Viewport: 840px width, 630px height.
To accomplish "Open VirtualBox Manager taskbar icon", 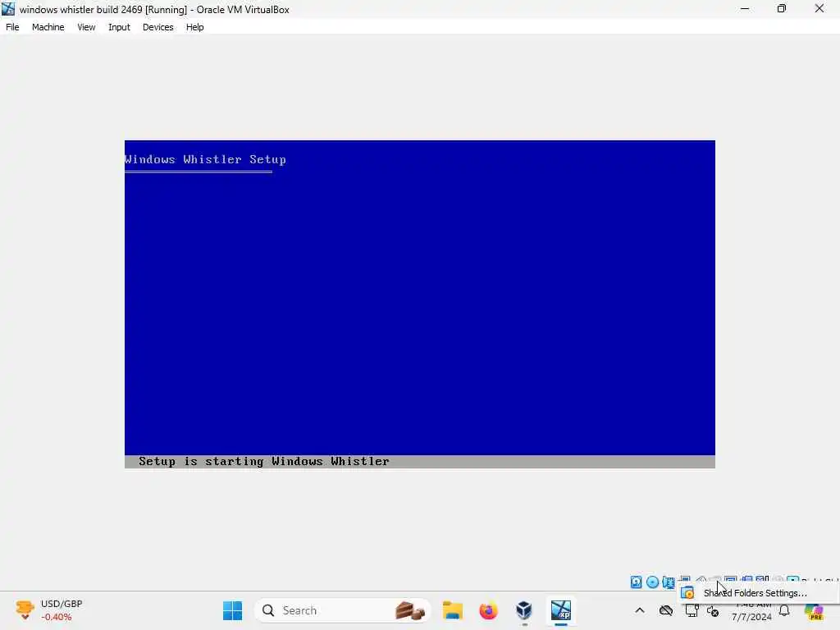I will pos(524,610).
